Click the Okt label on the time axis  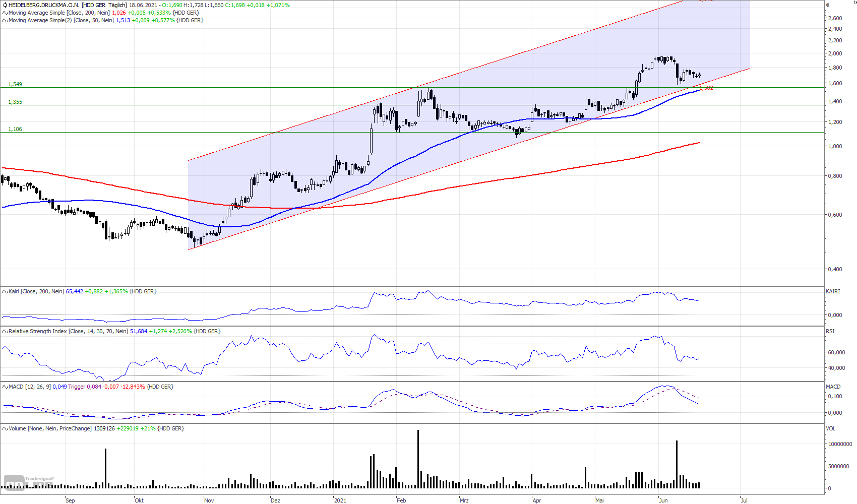click(139, 500)
